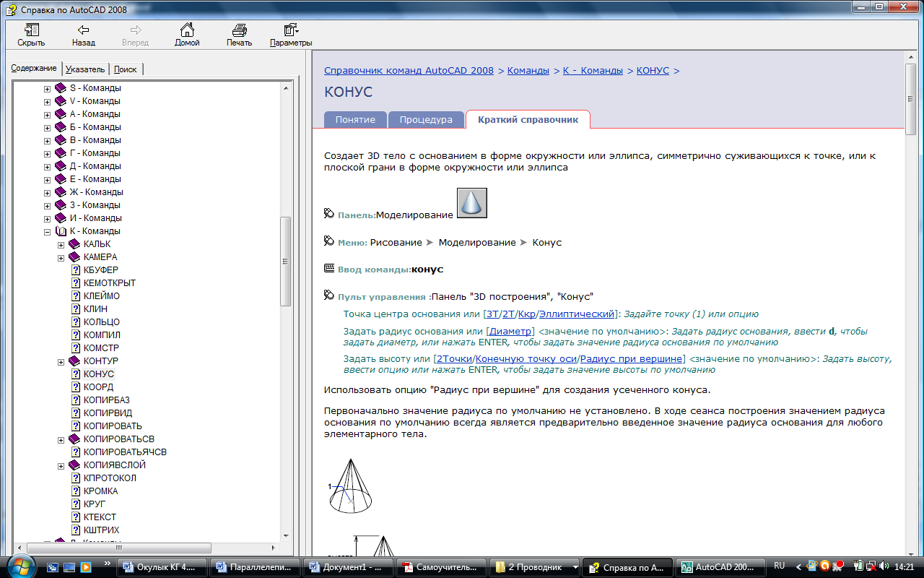Select КООРД in the contents tree

point(98,387)
